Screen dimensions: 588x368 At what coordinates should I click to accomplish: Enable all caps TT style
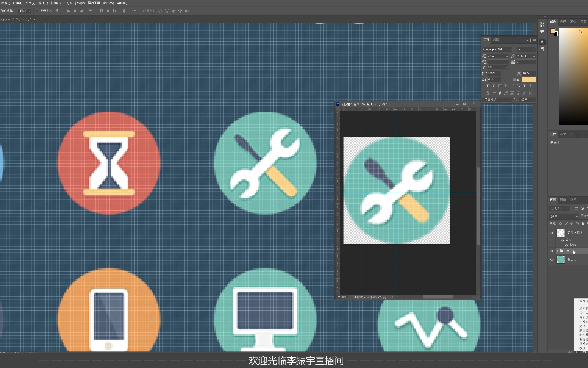click(500, 86)
